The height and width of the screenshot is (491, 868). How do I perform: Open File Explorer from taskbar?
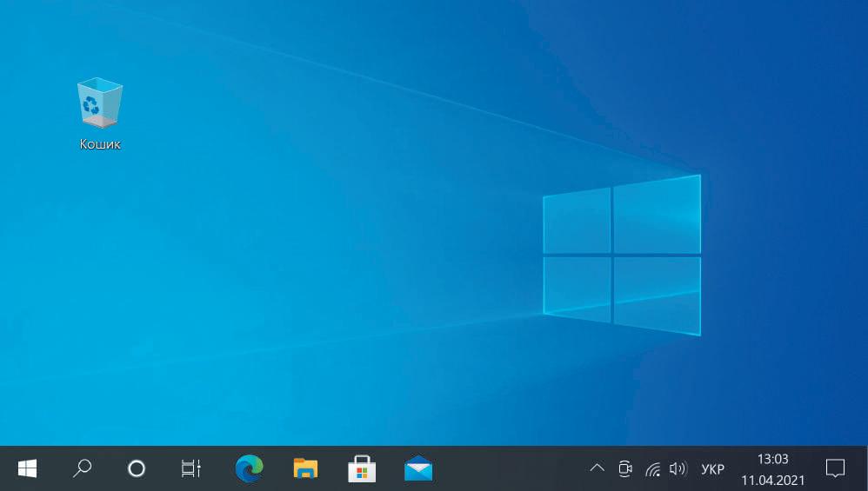pos(305,469)
